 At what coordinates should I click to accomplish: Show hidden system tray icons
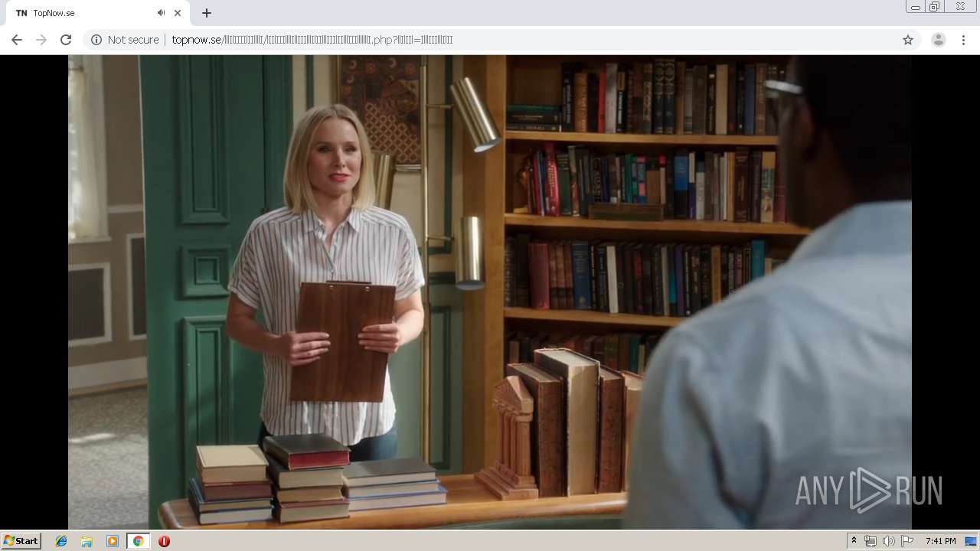coord(854,541)
